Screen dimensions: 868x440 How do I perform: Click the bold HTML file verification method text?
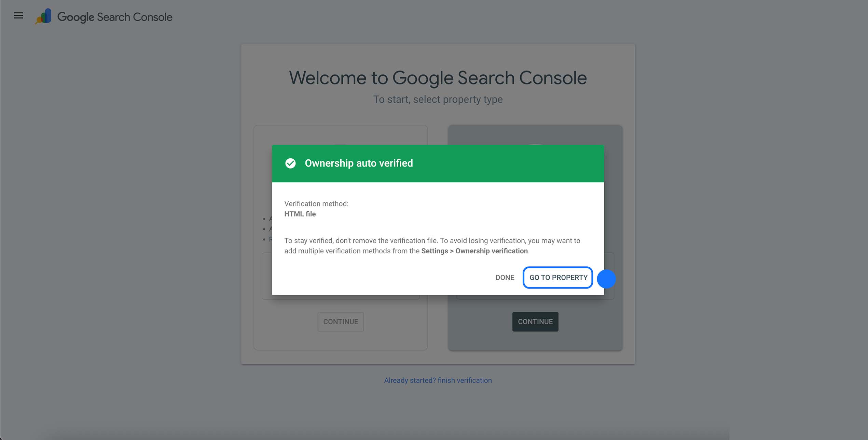click(x=300, y=214)
